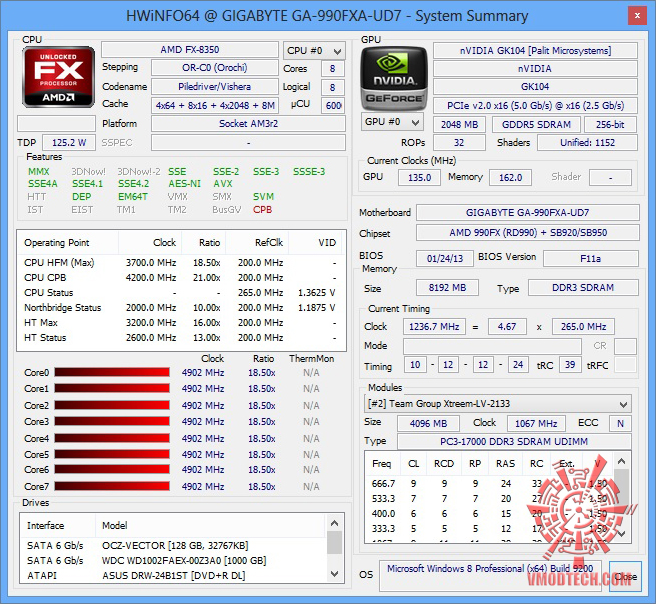
Task: Click the ECC value N field
Action: pos(620,423)
